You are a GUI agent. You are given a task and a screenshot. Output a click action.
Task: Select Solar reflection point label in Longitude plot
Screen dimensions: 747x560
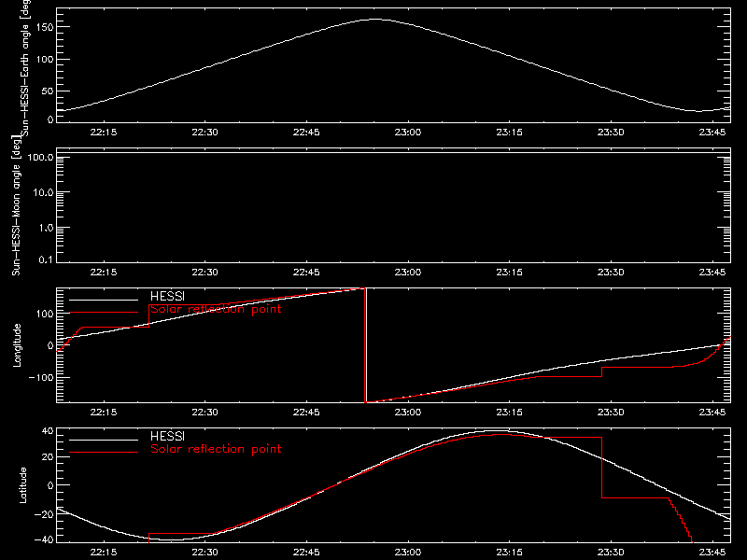[216, 309]
